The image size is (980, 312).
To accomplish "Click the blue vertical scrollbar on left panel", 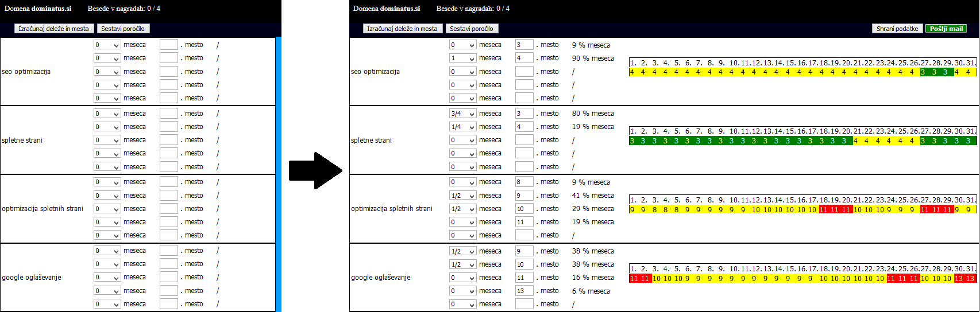I will tap(279, 172).
